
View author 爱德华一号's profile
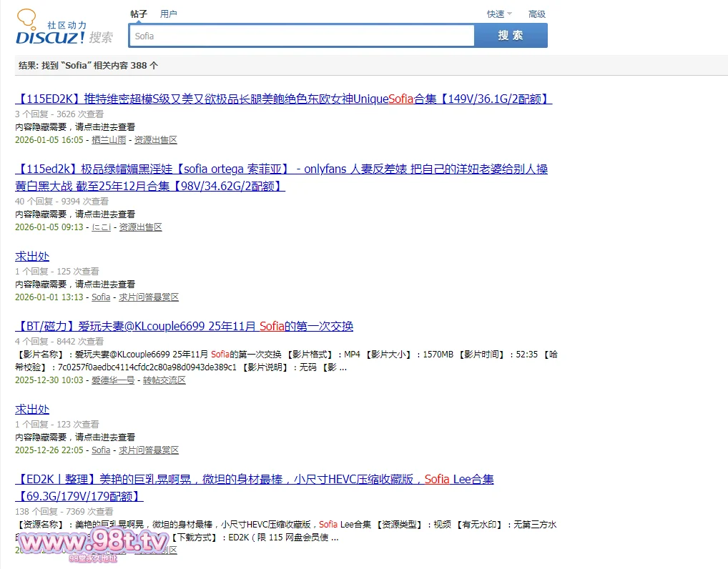113,380
